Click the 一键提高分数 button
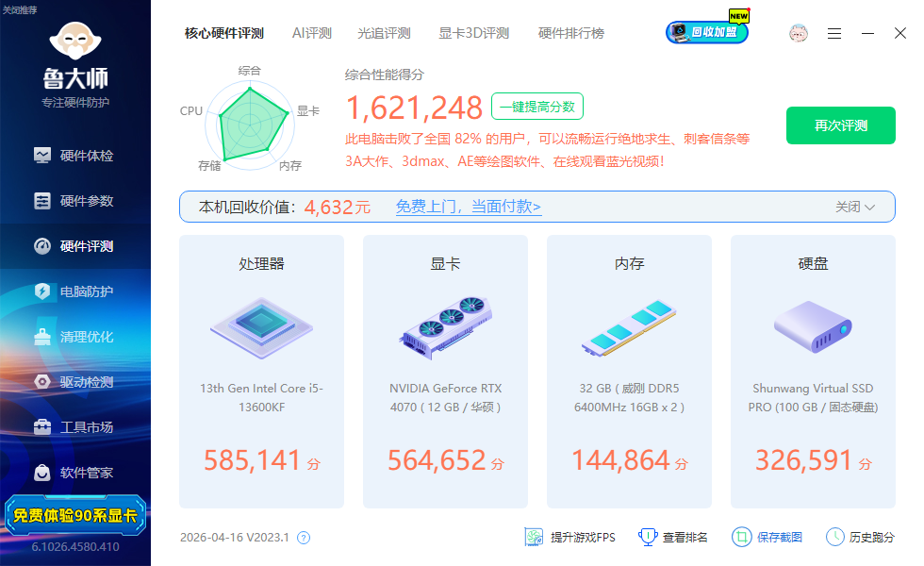Viewport: 924px width, 566px height. [x=536, y=107]
